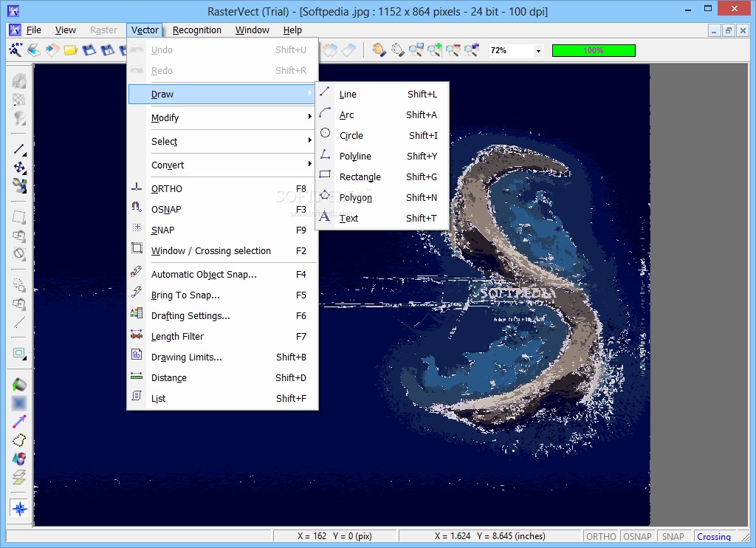Click the inches coordinates readout X = 1.624

click(490, 536)
